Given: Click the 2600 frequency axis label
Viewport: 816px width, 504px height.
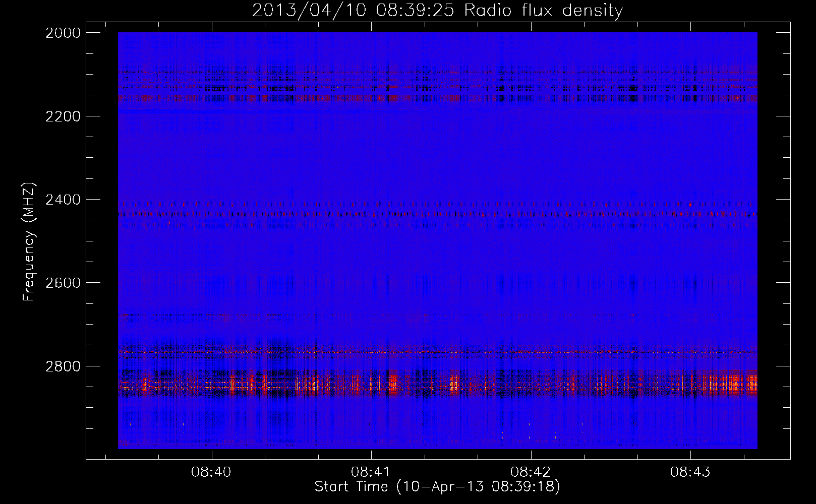Looking at the screenshot, I should pyautogui.click(x=63, y=283).
